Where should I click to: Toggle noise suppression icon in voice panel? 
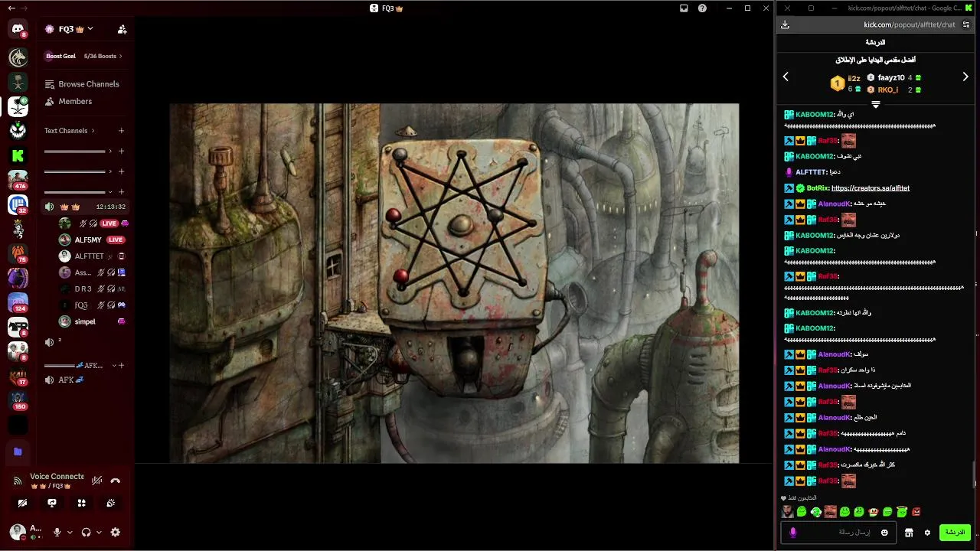[x=96, y=481]
